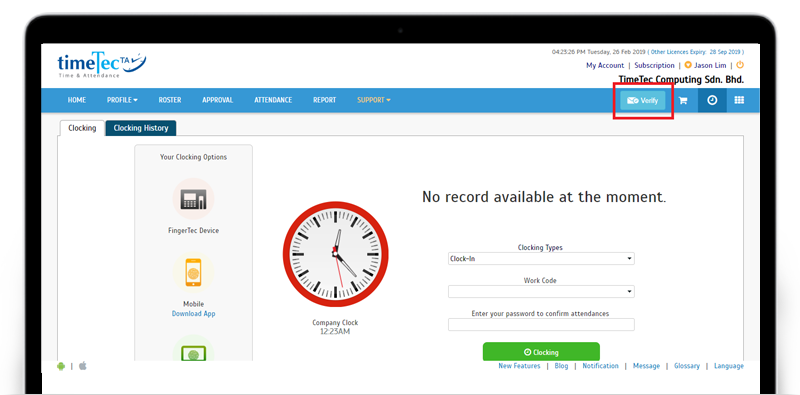Click Other Licences Expiry link
800x395 pixels.
tap(696, 52)
